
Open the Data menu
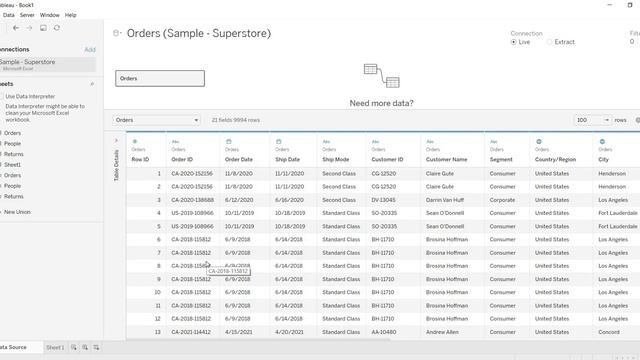click(9, 15)
